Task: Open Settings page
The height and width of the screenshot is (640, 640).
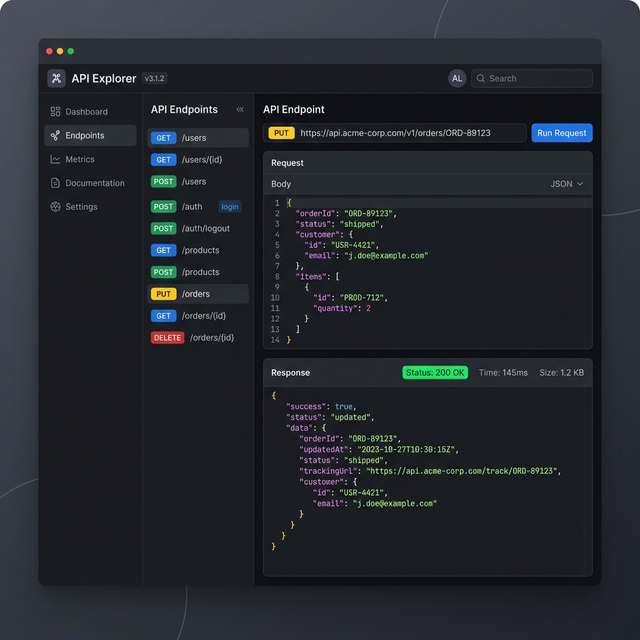Action: tap(90, 207)
